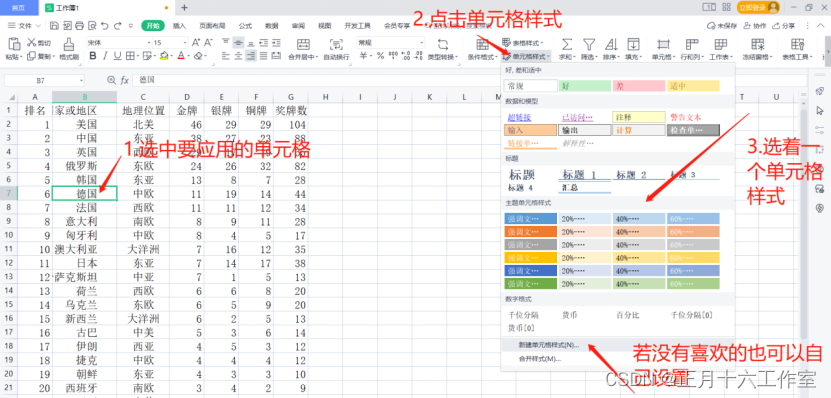Click the red font color A icon

[181, 56]
